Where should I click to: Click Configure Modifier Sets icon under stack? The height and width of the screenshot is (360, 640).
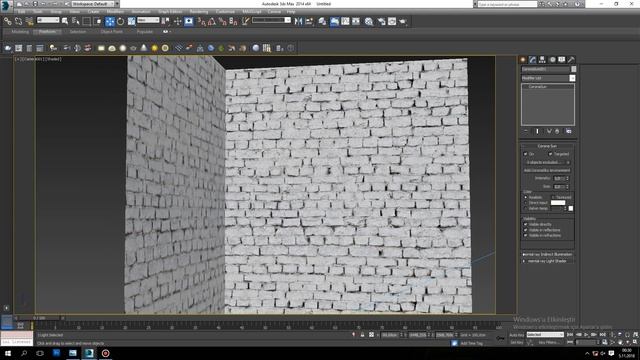coord(569,131)
